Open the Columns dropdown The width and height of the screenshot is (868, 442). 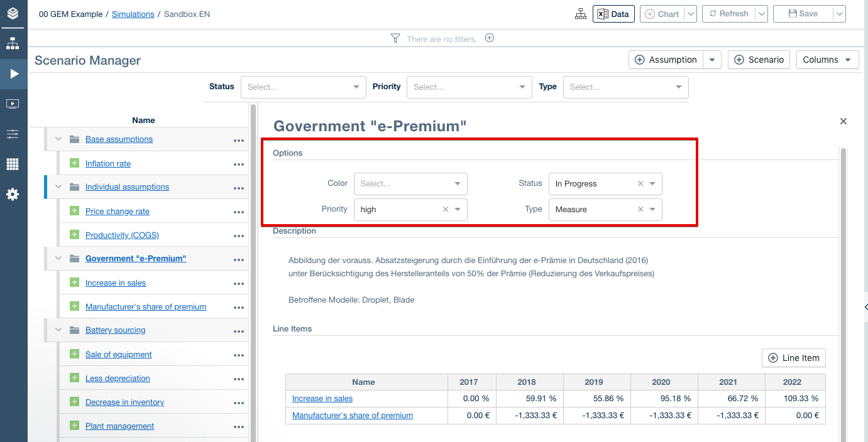tap(827, 60)
